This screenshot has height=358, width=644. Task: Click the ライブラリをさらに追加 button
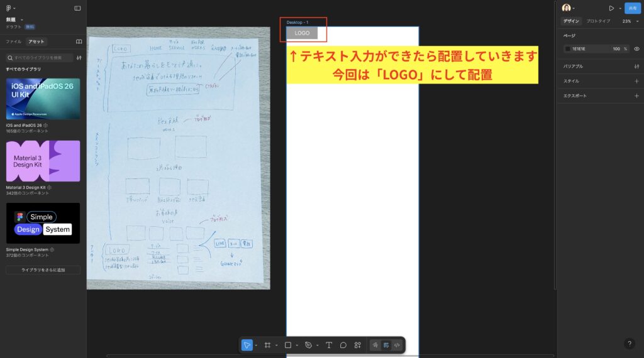tap(43, 269)
